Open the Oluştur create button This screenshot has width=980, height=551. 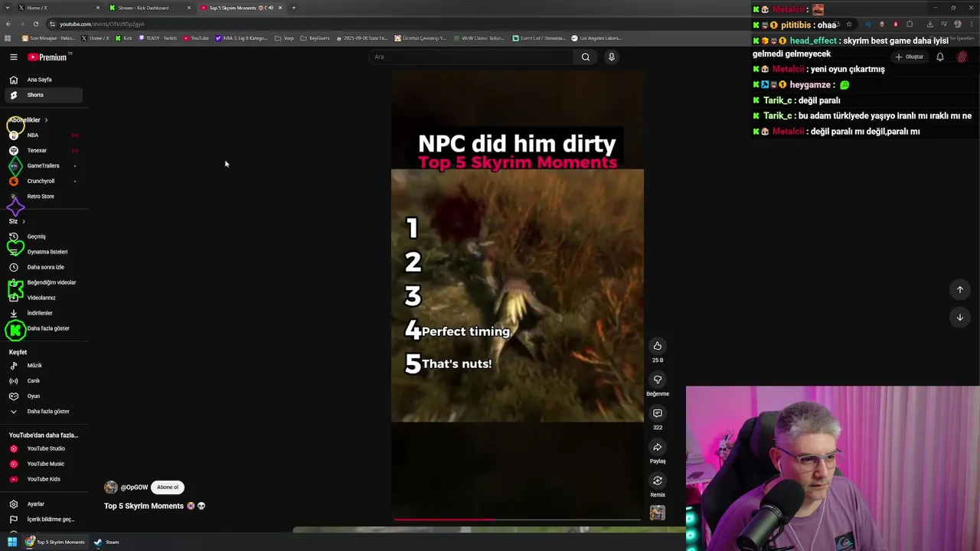point(910,57)
